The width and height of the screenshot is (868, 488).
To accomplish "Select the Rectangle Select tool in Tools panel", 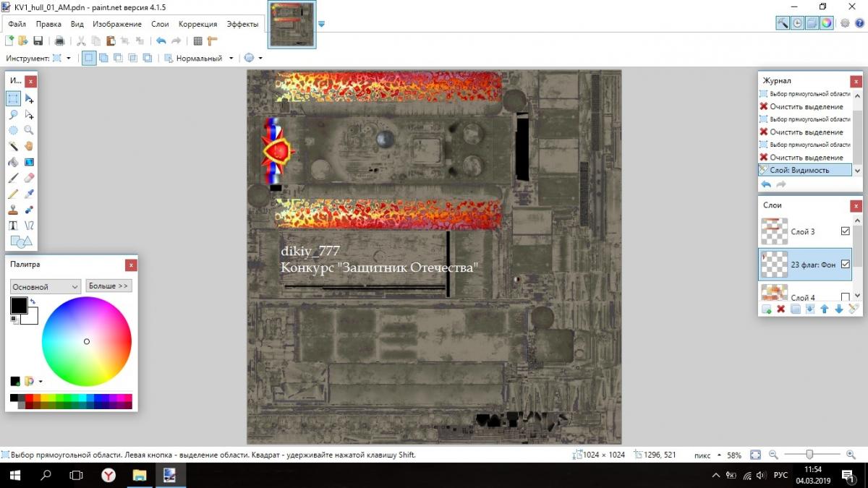I will pyautogui.click(x=13, y=98).
